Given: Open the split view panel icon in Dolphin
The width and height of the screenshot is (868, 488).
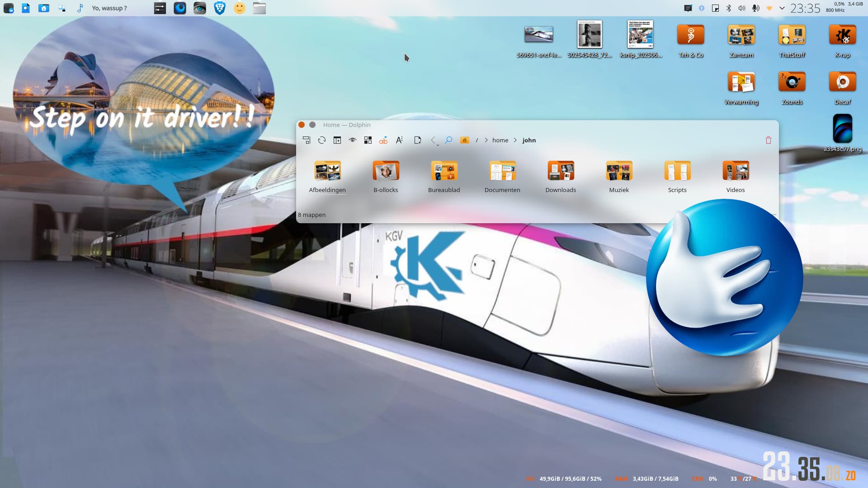Looking at the screenshot, I should point(307,140).
